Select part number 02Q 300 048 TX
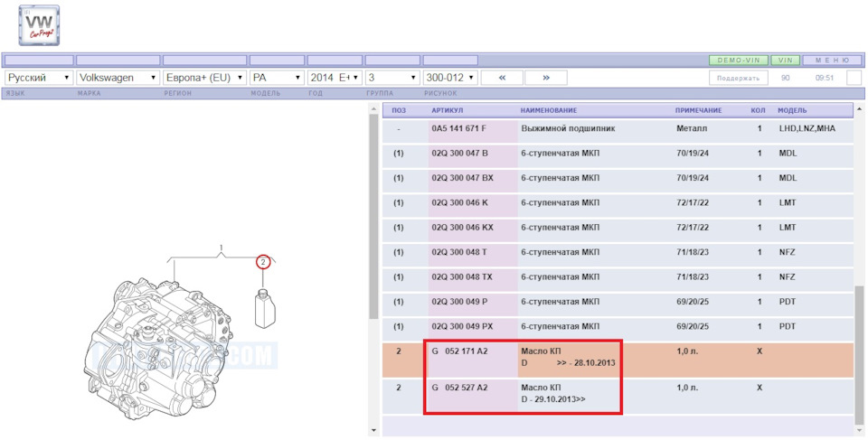Screen dimensions: 868x440 coord(462,276)
